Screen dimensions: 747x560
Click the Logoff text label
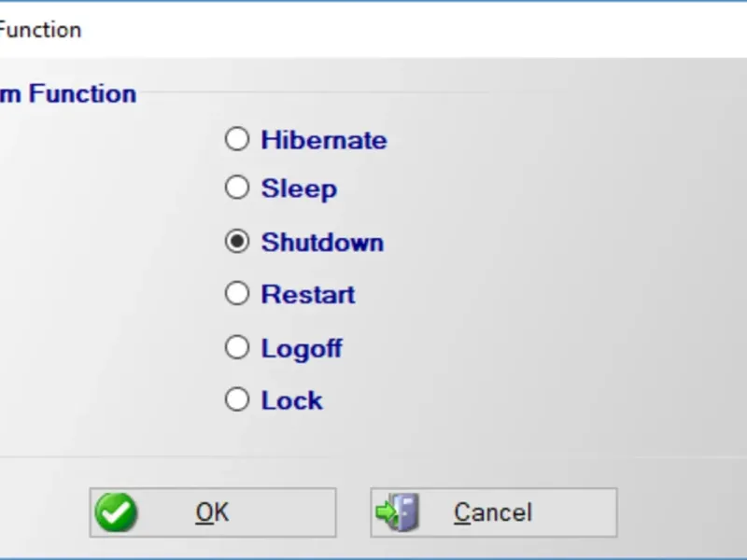302,349
